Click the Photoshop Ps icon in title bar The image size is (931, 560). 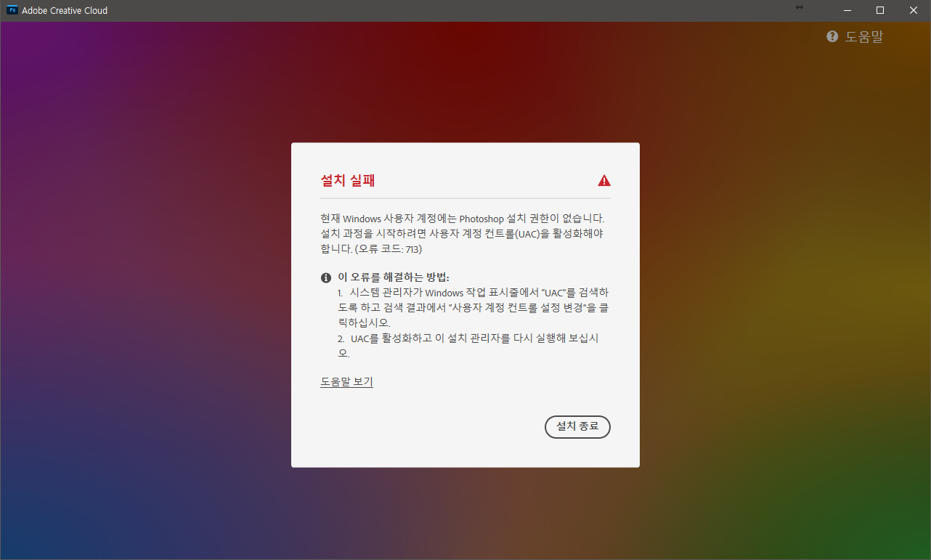coord(12,10)
